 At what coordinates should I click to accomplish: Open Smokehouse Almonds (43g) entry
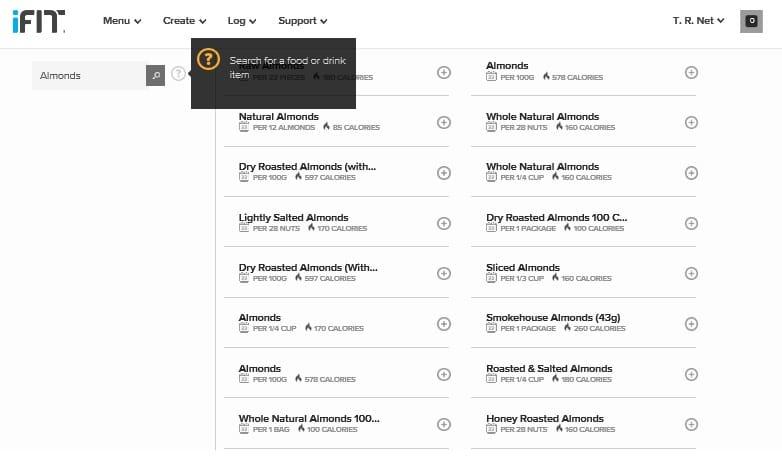pos(553,318)
